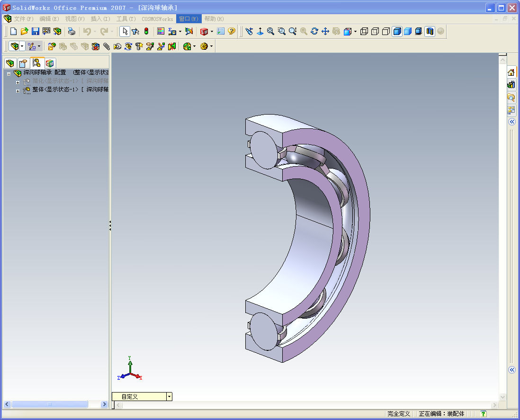Click the Previous View icon
Viewport: 520px width, 420px height.
pyautogui.click(x=250, y=32)
